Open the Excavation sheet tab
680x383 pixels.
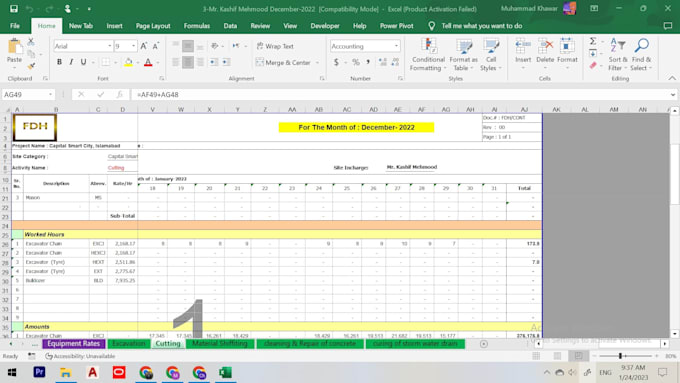pos(129,344)
